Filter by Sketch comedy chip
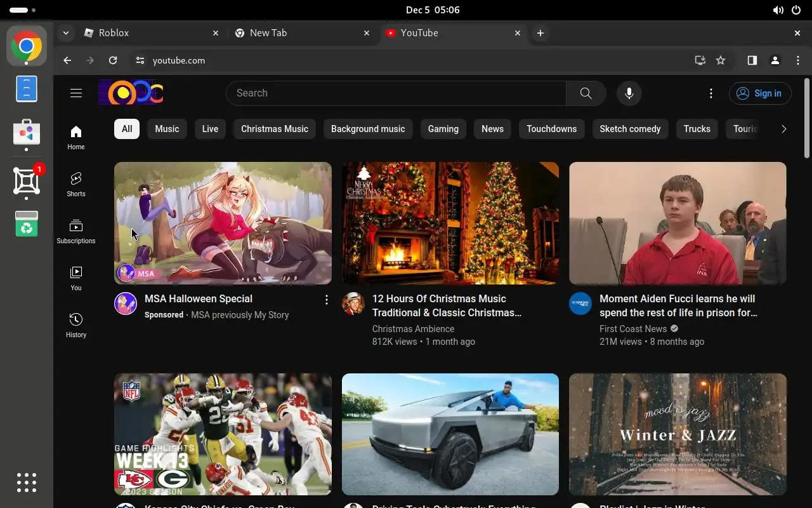 tap(631, 129)
